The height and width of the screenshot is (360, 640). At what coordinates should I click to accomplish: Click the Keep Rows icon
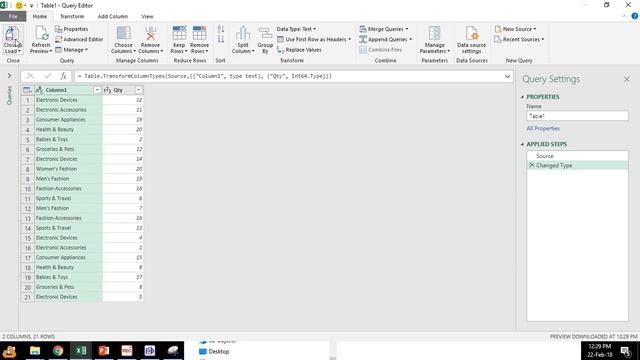point(179,33)
